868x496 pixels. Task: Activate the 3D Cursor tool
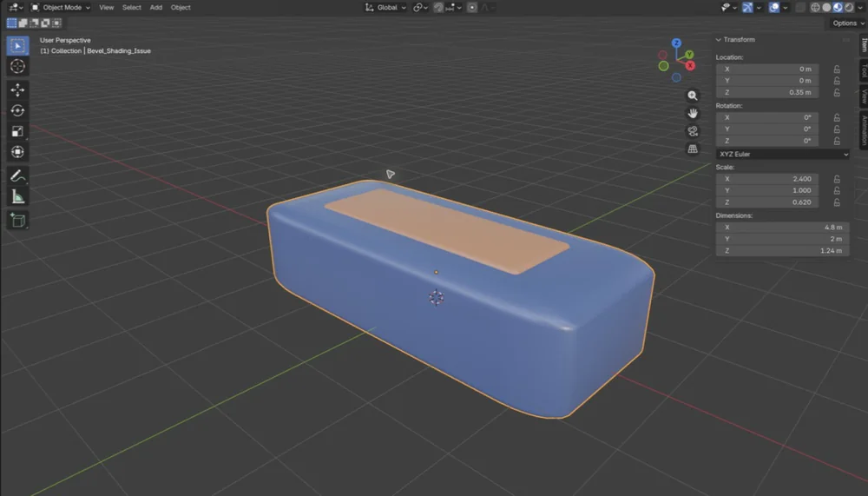[x=17, y=67]
